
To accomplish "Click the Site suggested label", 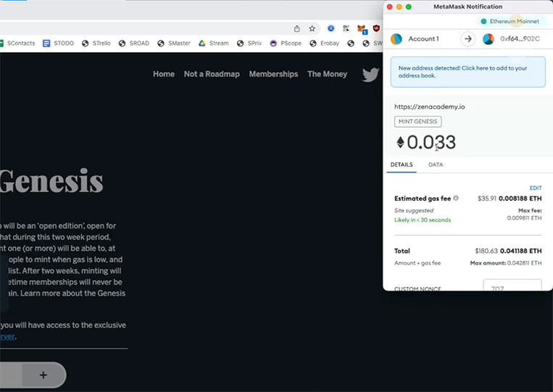I will click(414, 210).
